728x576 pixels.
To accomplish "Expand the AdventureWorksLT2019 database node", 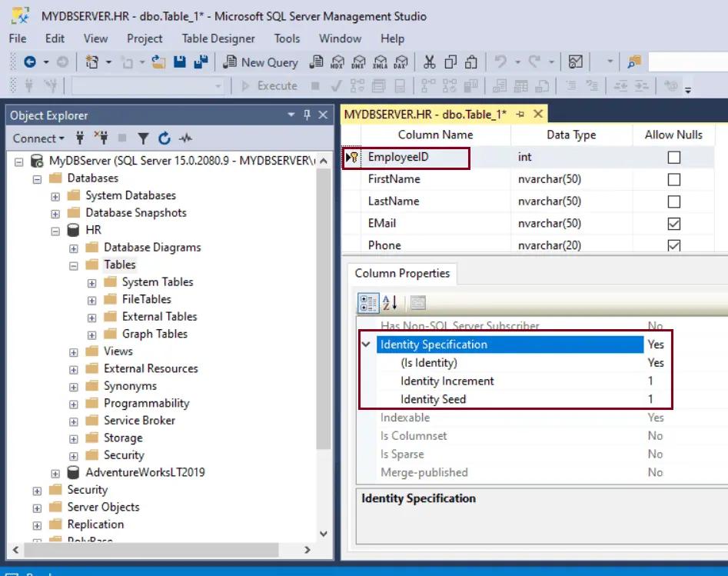I will [x=54, y=472].
